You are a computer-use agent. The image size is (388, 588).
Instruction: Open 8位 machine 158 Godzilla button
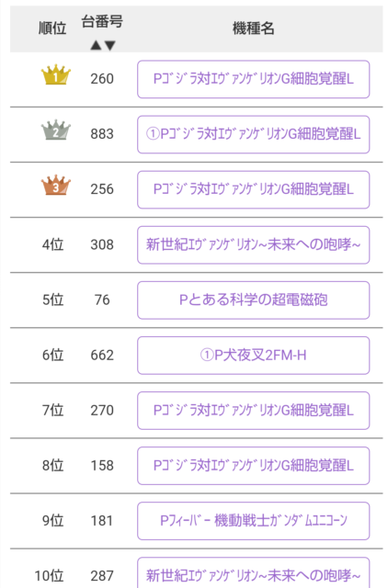click(253, 466)
